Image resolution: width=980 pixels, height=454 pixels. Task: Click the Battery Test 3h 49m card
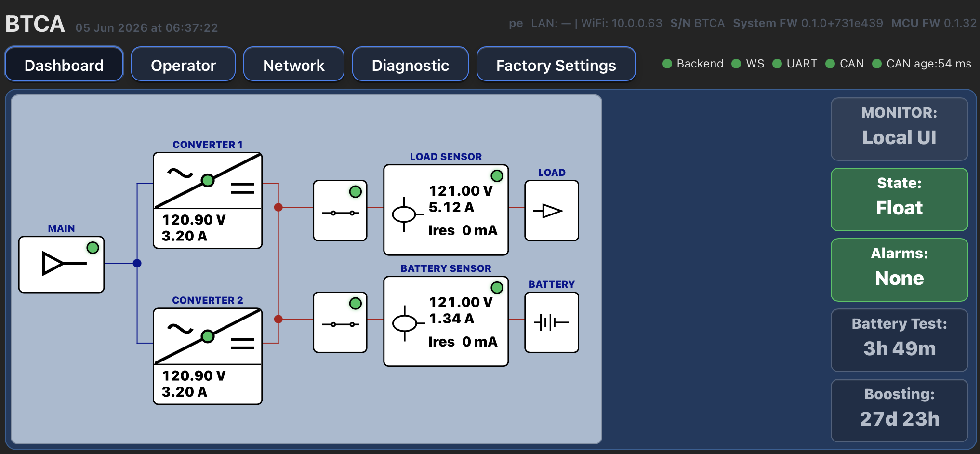tap(899, 340)
